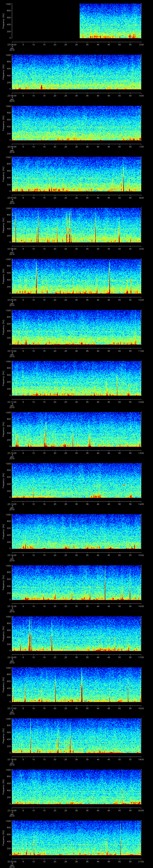Click the 12:00 end-of-axis time label
The image size is (153, 868).
coord(141,402)
